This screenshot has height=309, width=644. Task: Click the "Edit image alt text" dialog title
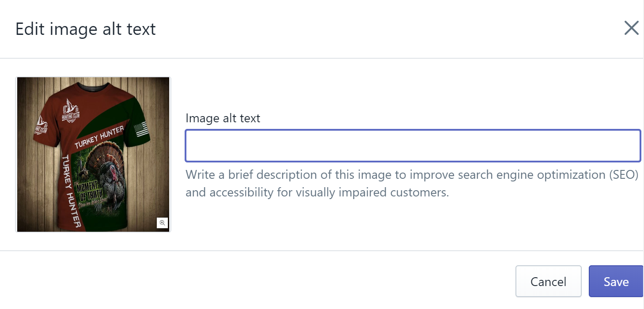click(86, 29)
